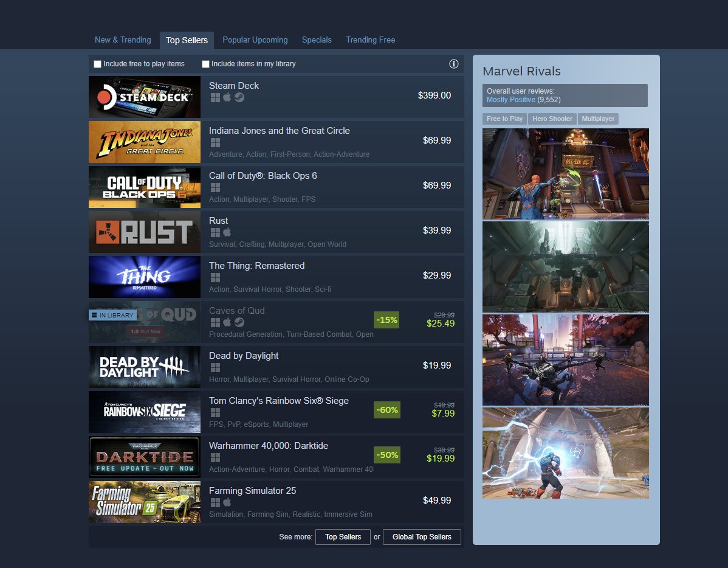Click the $49.99 Farming Simulator price
728x568 pixels.
pyautogui.click(x=437, y=500)
